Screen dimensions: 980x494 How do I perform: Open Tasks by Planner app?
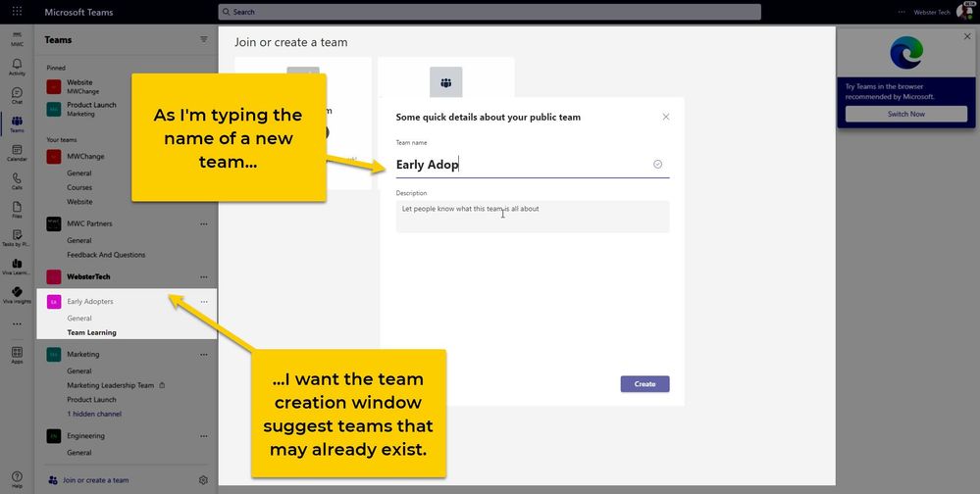click(x=17, y=238)
